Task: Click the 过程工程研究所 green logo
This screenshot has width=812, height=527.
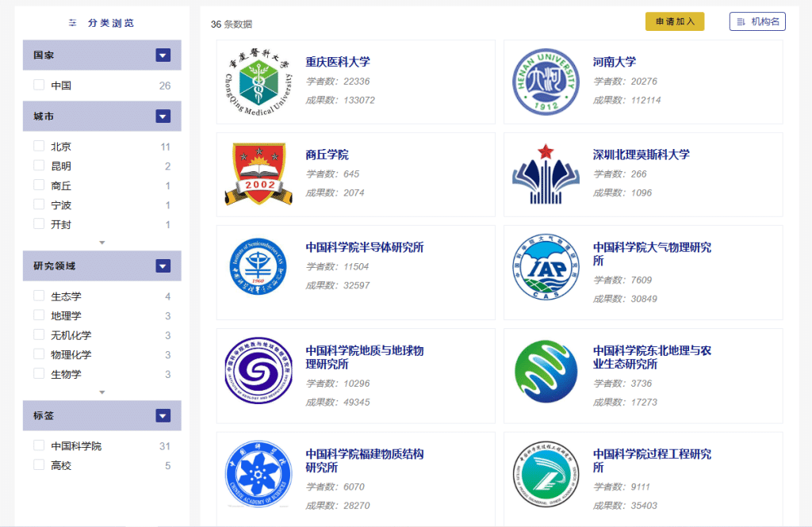Action: (546, 474)
